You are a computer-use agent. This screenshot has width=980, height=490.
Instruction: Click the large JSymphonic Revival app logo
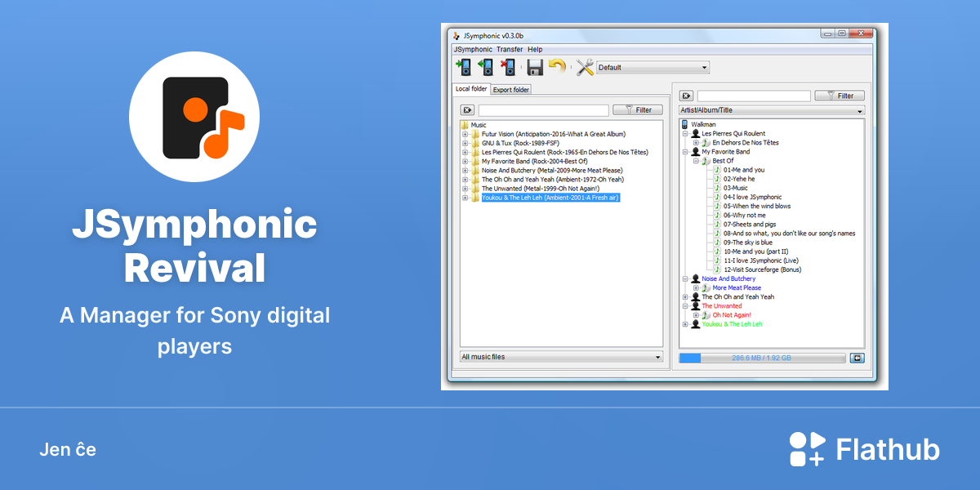(x=194, y=117)
